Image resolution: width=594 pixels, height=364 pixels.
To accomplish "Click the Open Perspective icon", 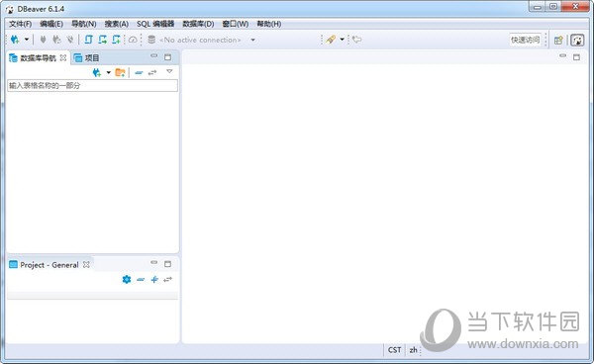I will click(558, 41).
